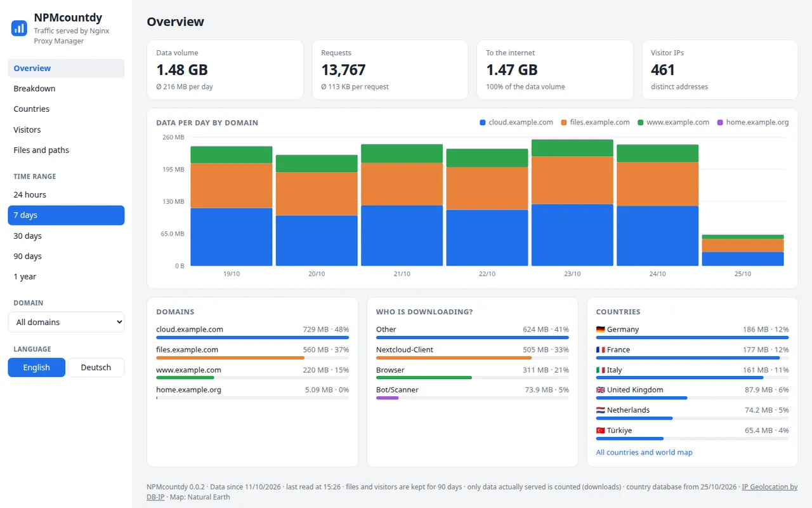Viewport: 812px width, 508px height.
Task: Click the home.example.org purple legend swatch
Action: pyautogui.click(x=720, y=123)
